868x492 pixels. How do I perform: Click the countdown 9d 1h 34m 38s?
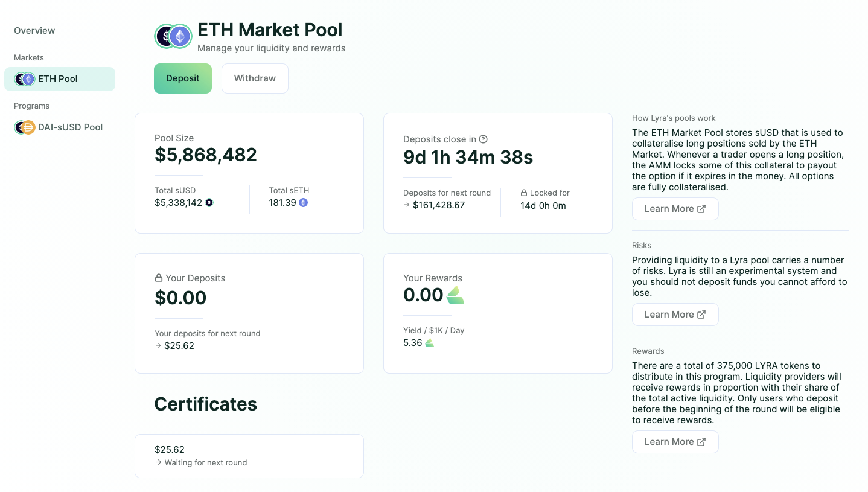468,158
